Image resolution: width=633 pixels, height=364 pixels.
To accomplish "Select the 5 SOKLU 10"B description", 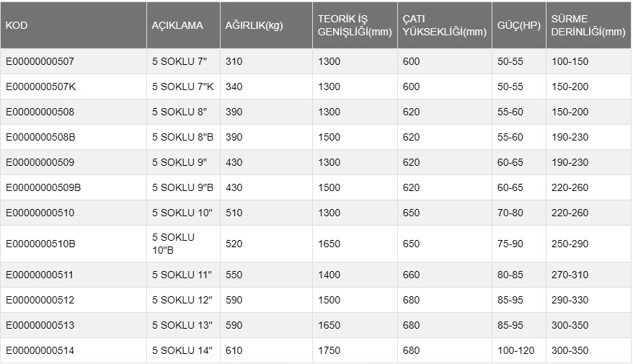I will (173, 244).
